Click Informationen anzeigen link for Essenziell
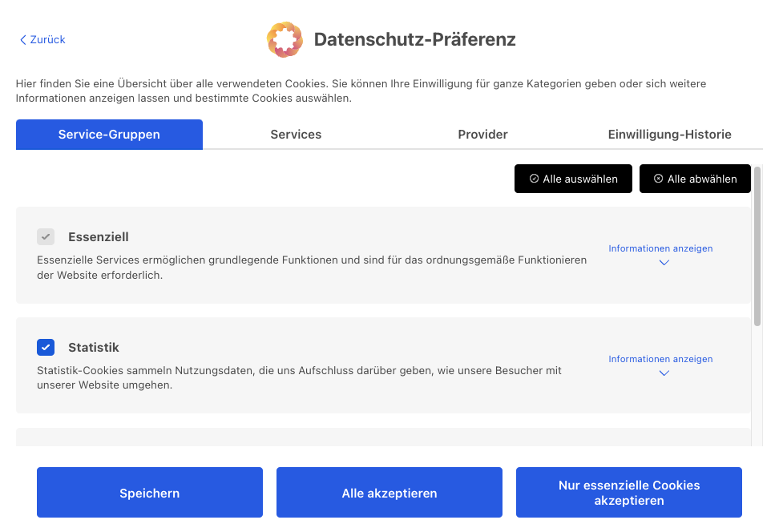Screen dimensions: 779x532 point(660,248)
